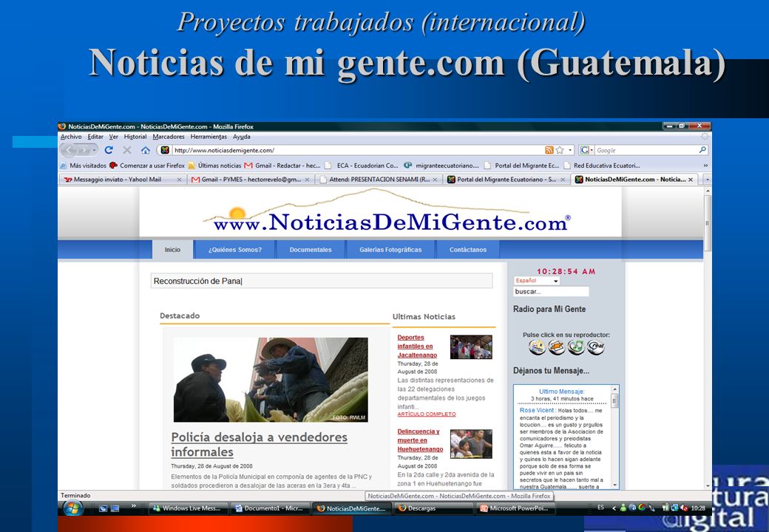Click the message box scrollbar thumb

click(x=614, y=402)
